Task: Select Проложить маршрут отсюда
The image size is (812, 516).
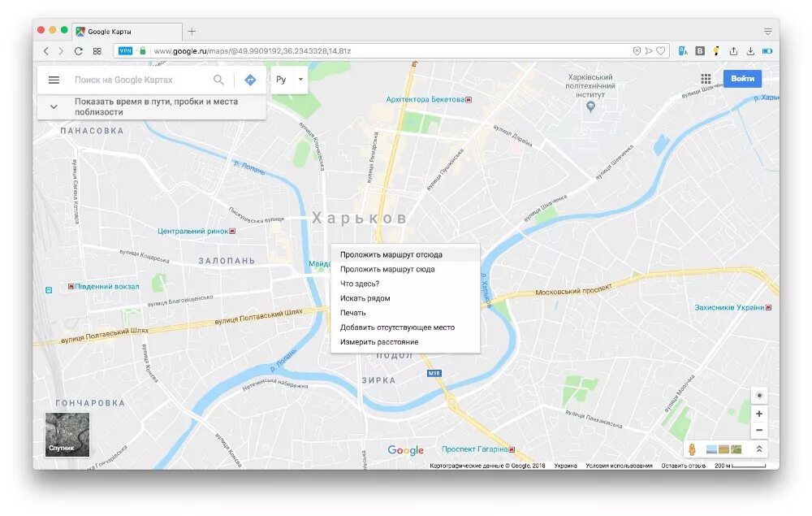Action: click(x=405, y=254)
